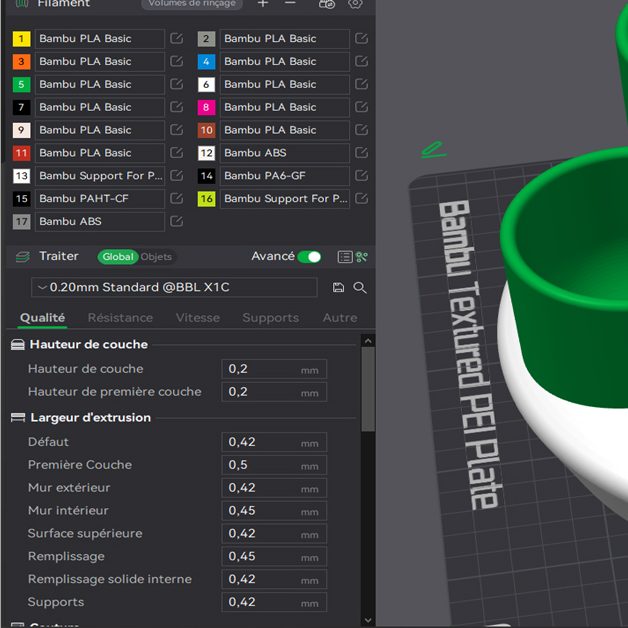Select Global settings mode
Image resolution: width=628 pixels, height=628 pixels.
[x=118, y=257]
